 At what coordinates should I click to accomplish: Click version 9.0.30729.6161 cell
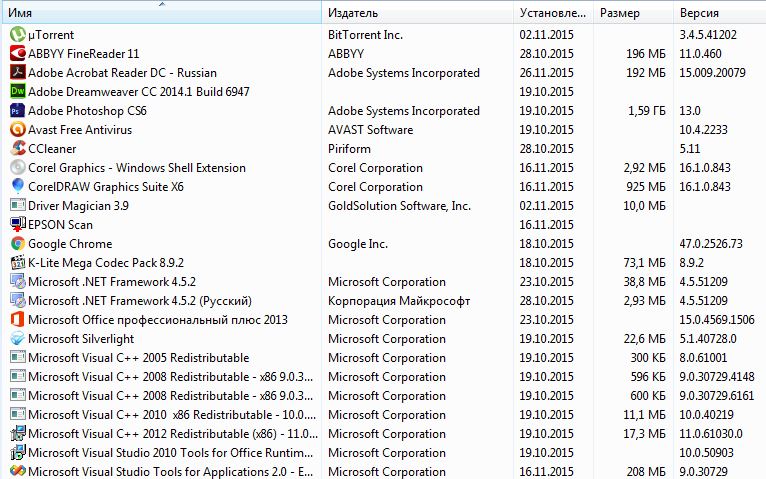pyautogui.click(x=717, y=396)
